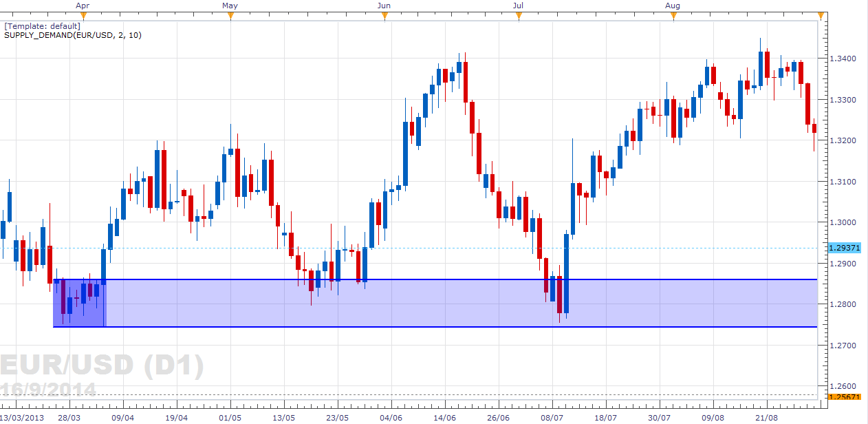Click the 08/07 date axis label
868x424 pixels.
tap(552, 418)
